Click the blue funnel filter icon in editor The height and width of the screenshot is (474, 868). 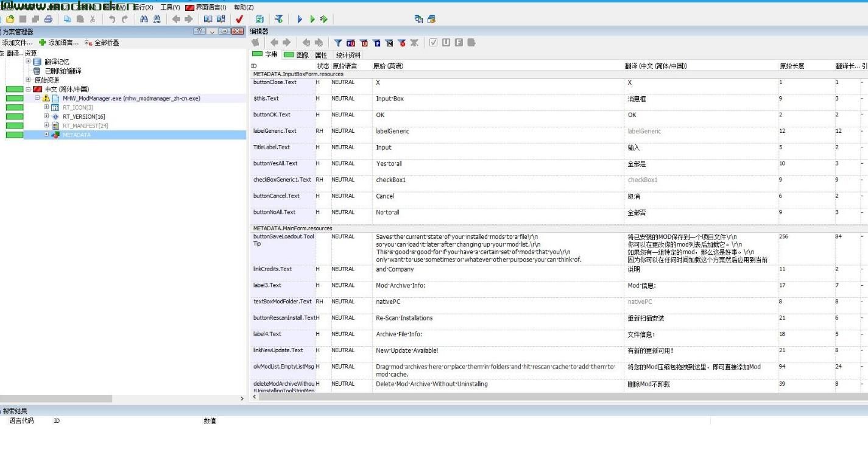(338, 43)
